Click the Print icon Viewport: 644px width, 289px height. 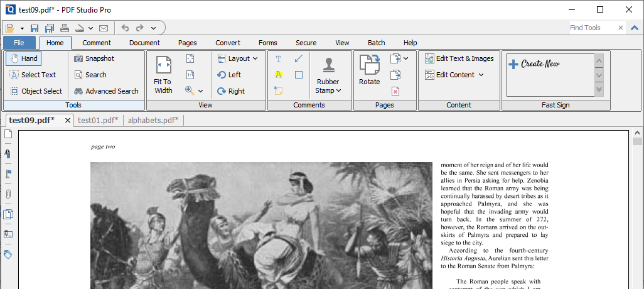click(65, 28)
